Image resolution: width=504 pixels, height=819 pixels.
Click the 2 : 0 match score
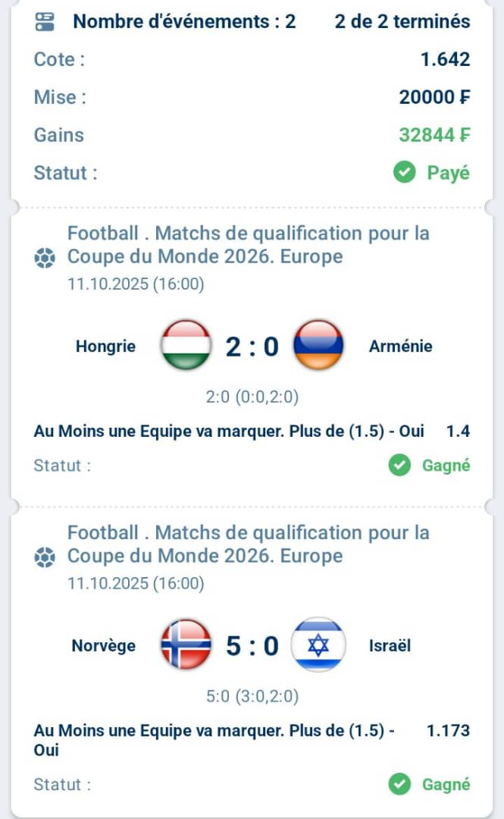point(252,347)
